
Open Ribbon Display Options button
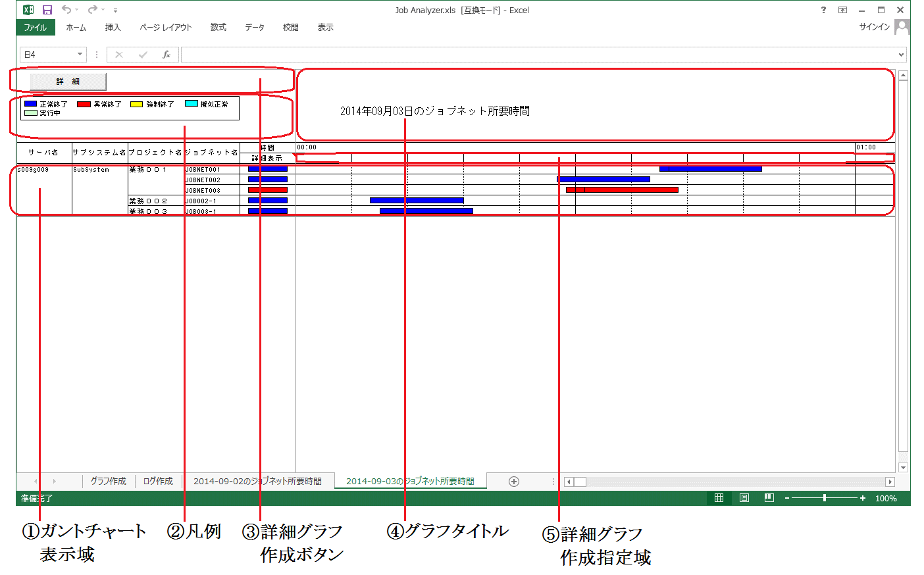coord(842,10)
